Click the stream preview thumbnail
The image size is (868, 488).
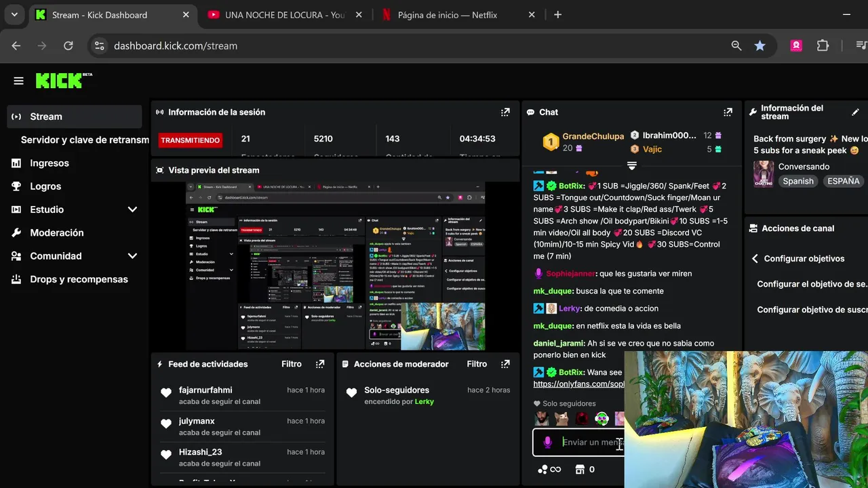pyautogui.click(x=335, y=266)
